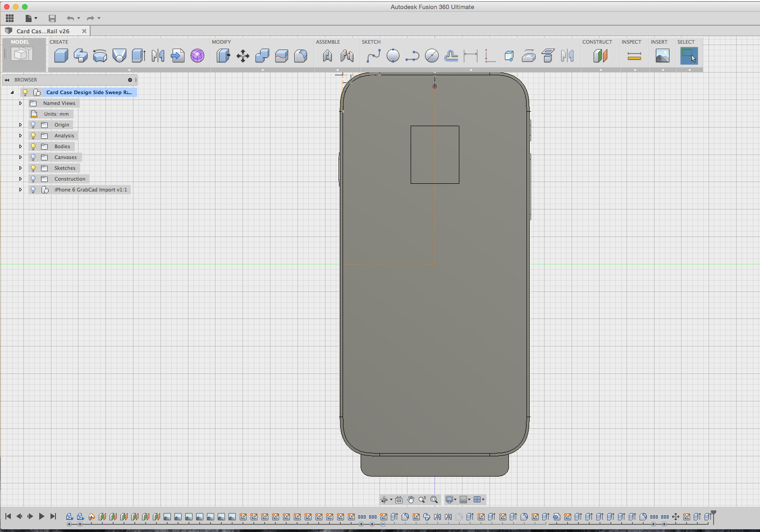Click the Redo arrow
The width and height of the screenshot is (760, 532).
point(90,18)
